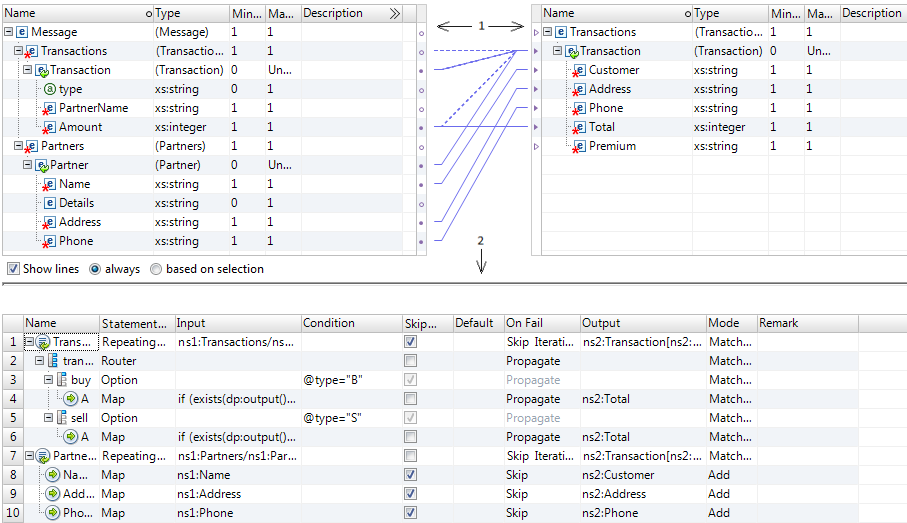Select the 'based on selection' radio button
This screenshot has width=907, height=523.
[x=156, y=269]
